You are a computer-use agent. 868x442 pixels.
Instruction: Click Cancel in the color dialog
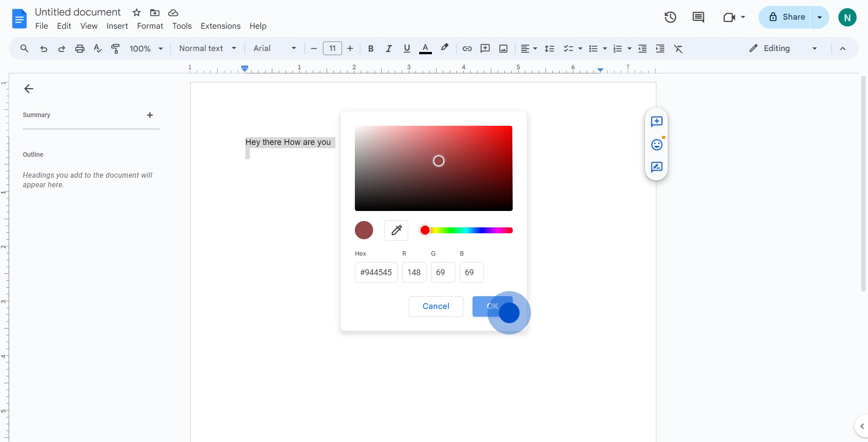[x=436, y=306]
